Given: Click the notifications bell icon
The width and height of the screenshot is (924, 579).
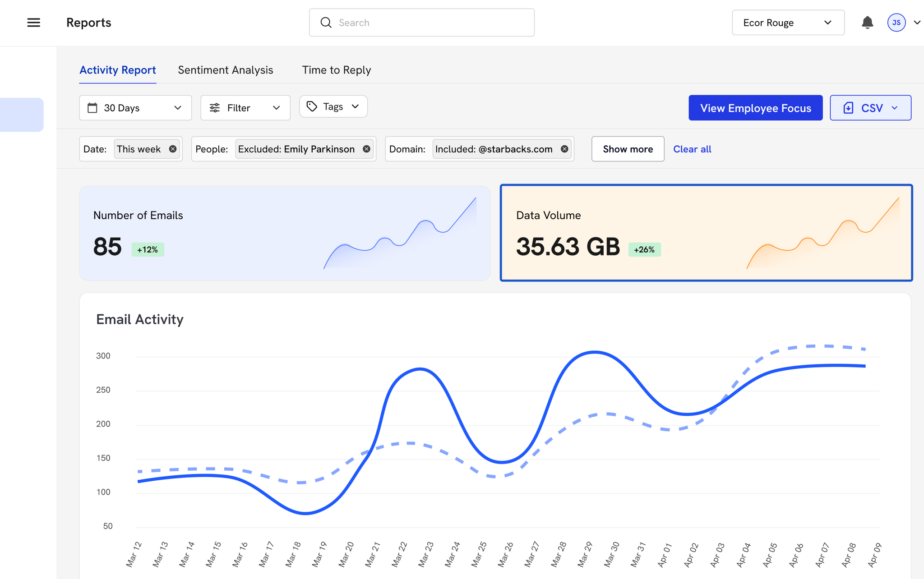Looking at the screenshot, I should pyautogui.click(x=867, y=23).
